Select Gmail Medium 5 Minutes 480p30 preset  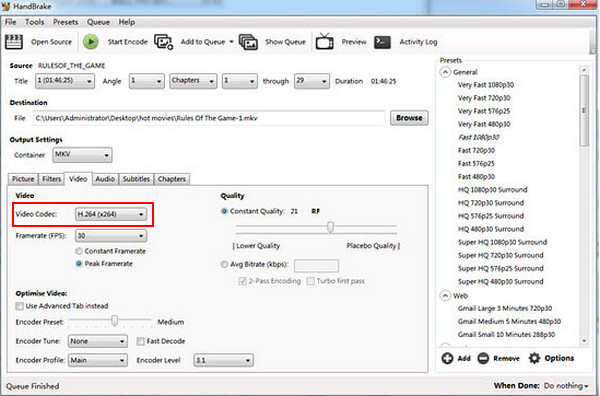[x=509, y=321]
